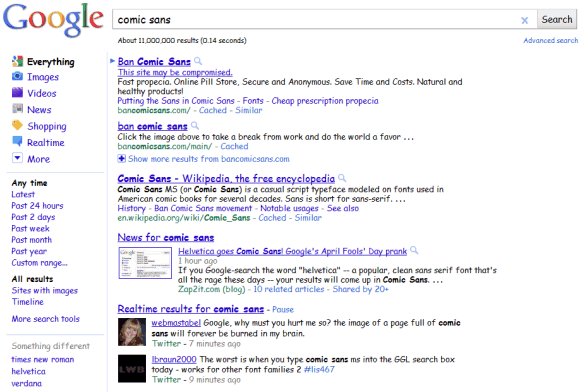Filter to Past 24 hours
This screenshot has width=580, height=392.
pyautogui.click(x=37, y=206)
